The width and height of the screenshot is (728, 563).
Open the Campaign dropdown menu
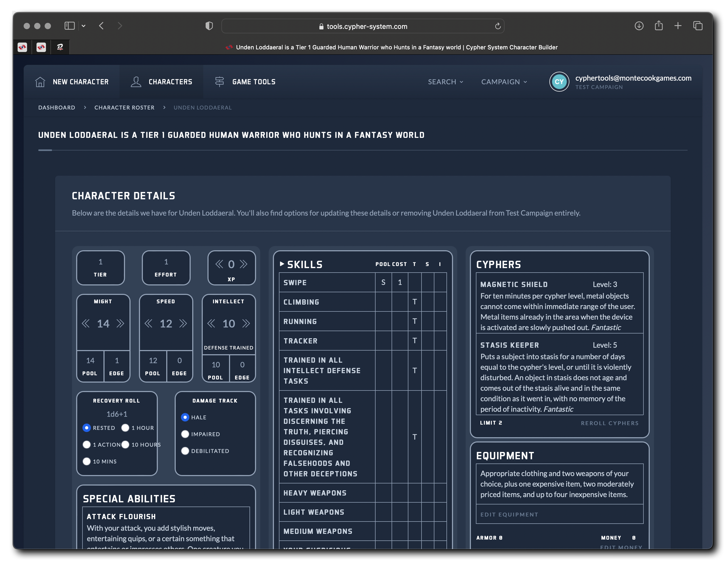coord(504,82)
